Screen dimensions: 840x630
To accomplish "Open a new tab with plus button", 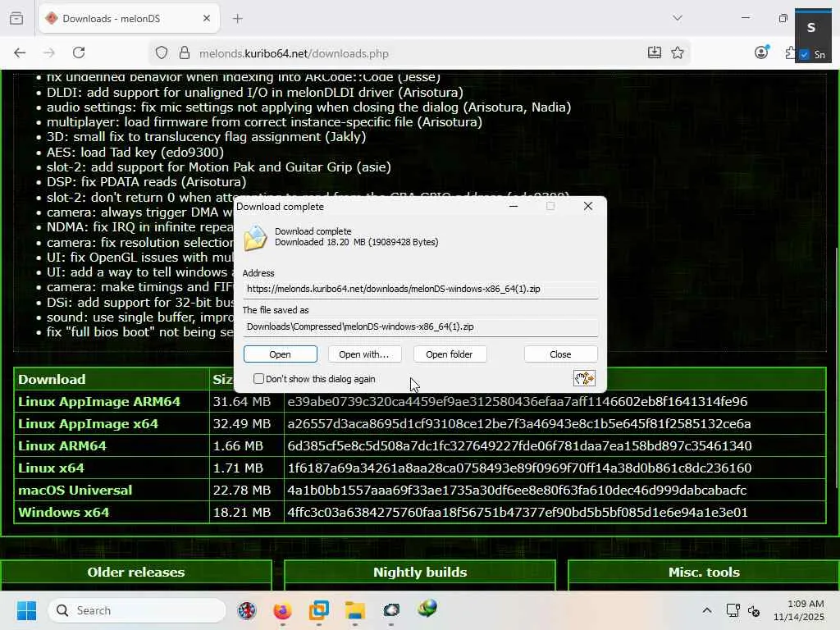I will (x=238, y=19).
